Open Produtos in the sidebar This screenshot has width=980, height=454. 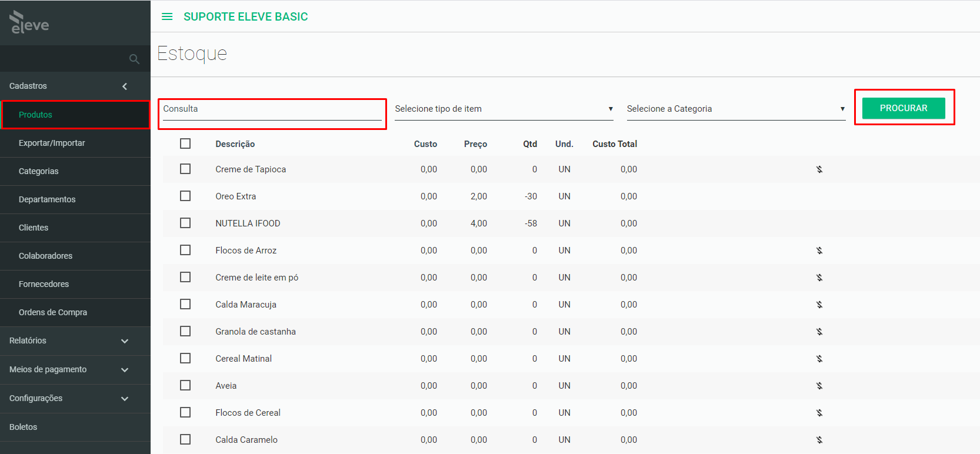pos(75,115)
